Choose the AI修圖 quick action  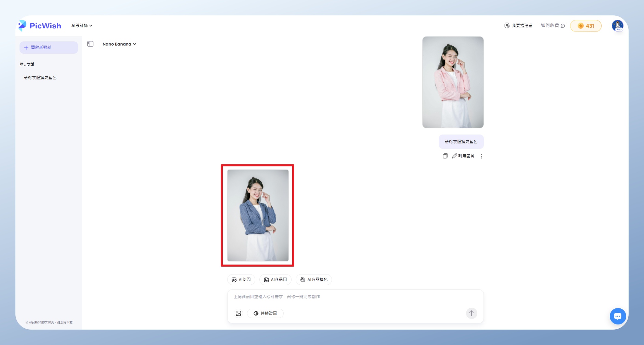tap(241, 280)
